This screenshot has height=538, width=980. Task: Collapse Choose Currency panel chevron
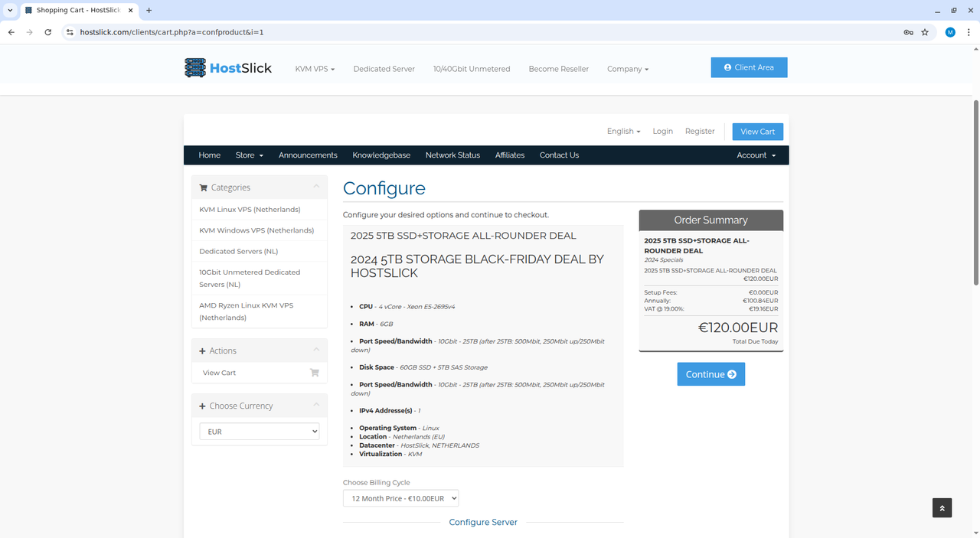(316, 406)
